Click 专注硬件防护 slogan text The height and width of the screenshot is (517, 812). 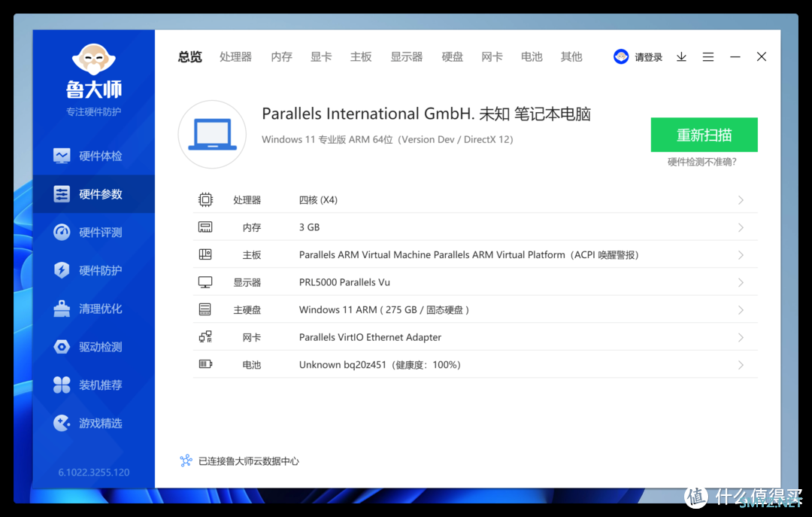point(94,111)
